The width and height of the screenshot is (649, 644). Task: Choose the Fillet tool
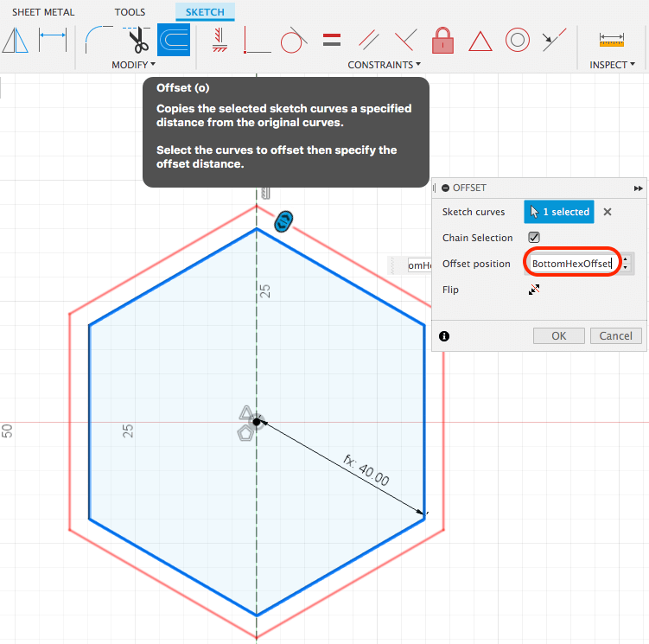click(x=99, y=40)
